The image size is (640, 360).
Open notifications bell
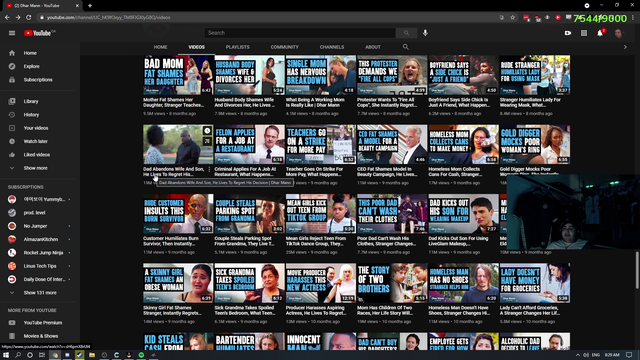pos(600,33)
